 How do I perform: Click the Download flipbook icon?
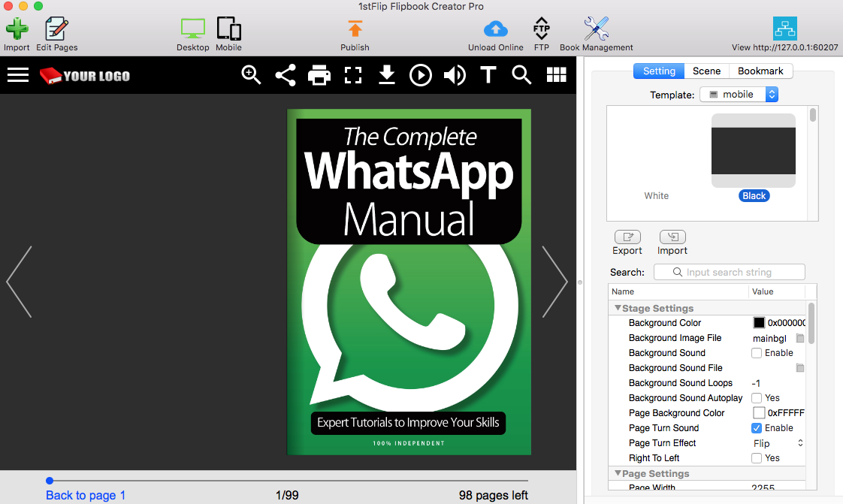[386, 75]
